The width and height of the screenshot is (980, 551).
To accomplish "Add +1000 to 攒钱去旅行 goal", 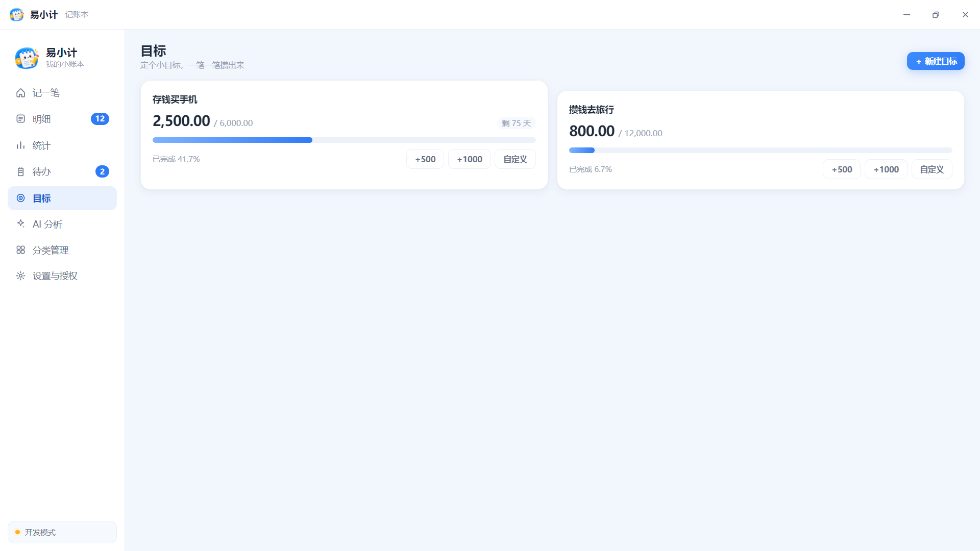I will pyautogui.click(x=886, y=169).
